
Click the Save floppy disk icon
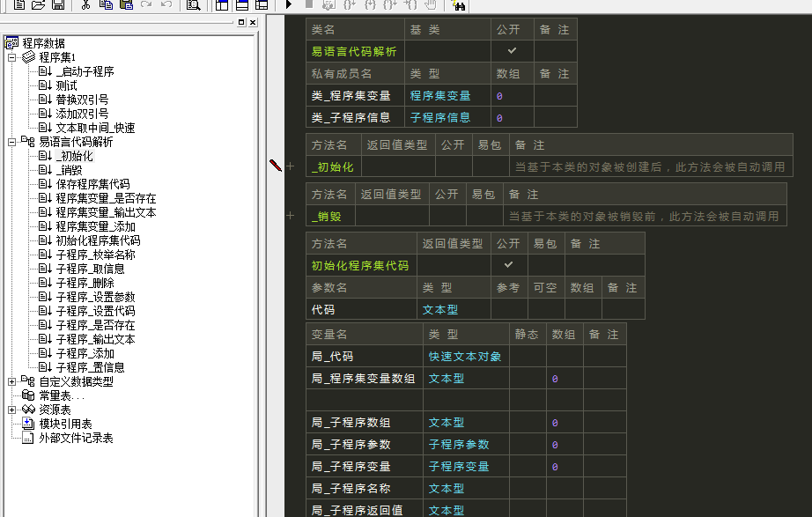(58, 4)
